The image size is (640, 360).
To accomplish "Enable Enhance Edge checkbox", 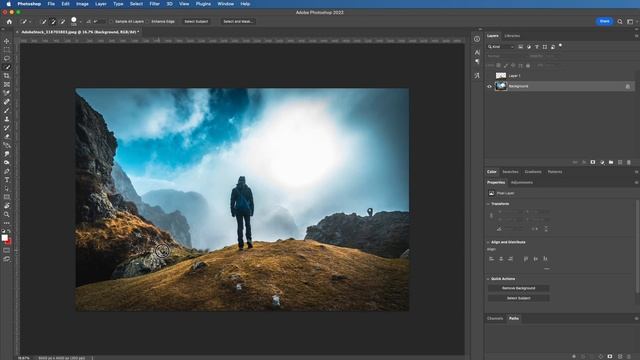I will coord(148,22).
